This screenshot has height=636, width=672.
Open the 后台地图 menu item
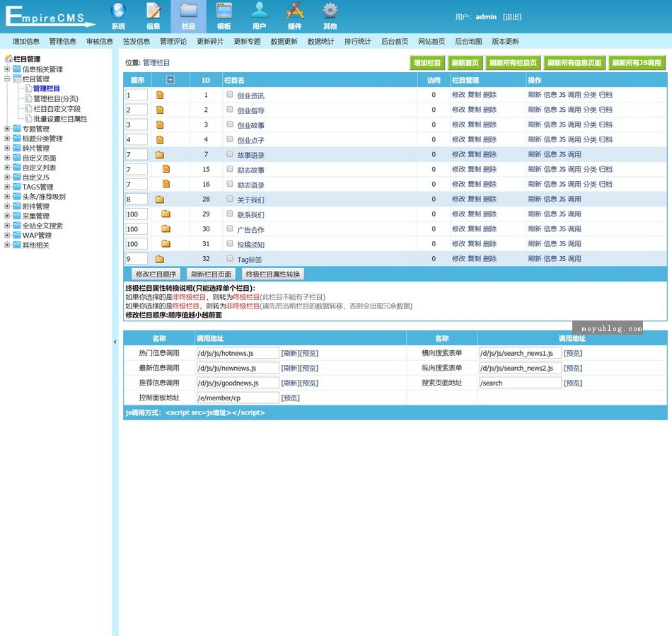468,42
